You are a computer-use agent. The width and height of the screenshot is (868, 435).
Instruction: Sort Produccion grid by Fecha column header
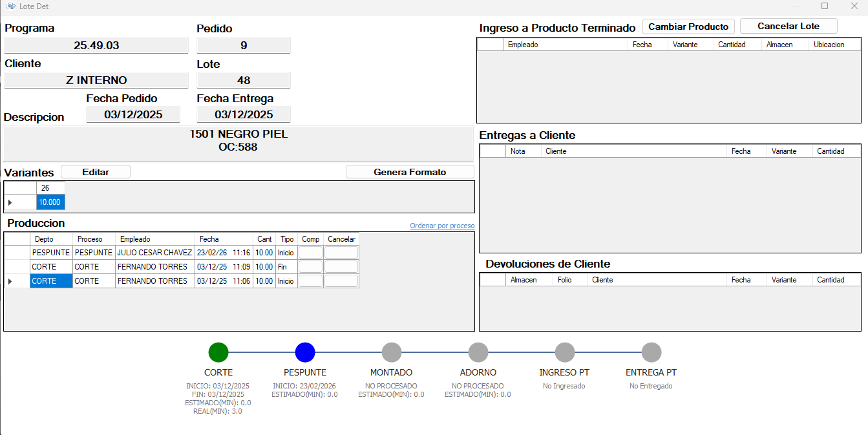(x=223, y=239)
